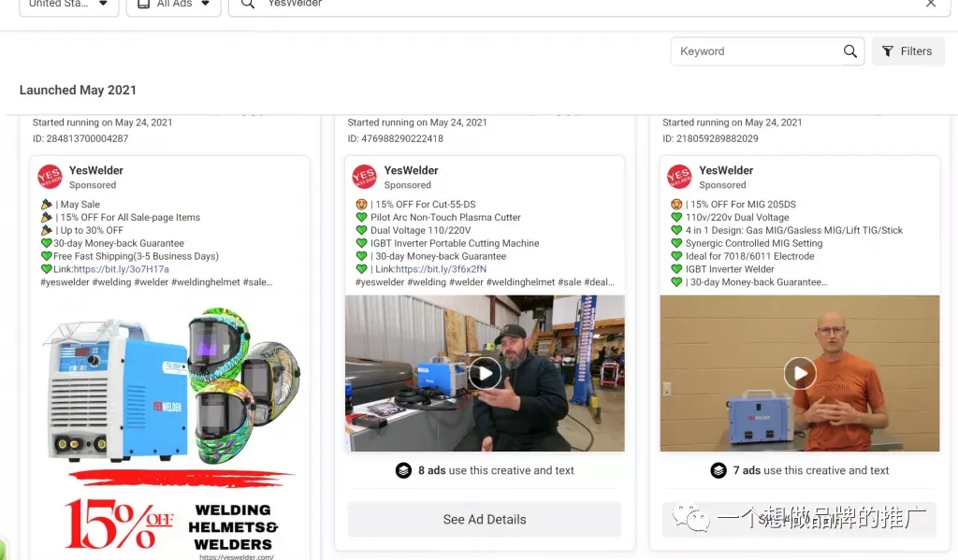Click the Keyword search magnifier icon
The image size is (958, 560).
tap(849, 51)
